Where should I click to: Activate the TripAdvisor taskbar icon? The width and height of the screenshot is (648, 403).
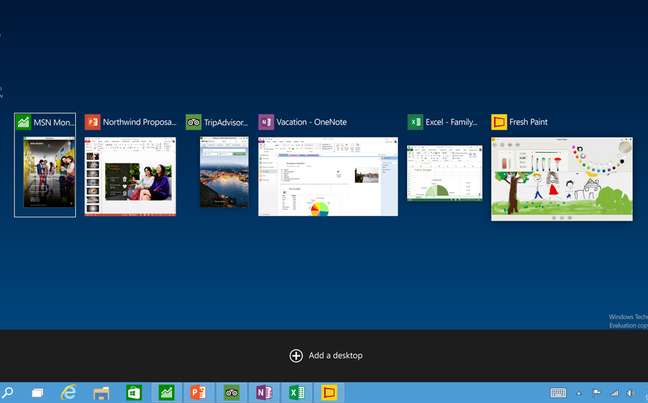231,393
